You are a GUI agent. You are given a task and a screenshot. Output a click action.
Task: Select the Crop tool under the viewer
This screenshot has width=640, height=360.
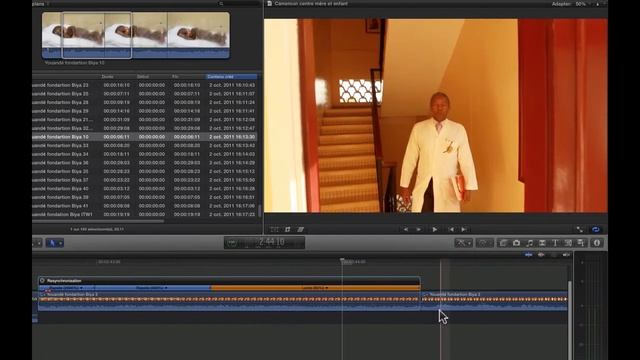pos(287,229)
